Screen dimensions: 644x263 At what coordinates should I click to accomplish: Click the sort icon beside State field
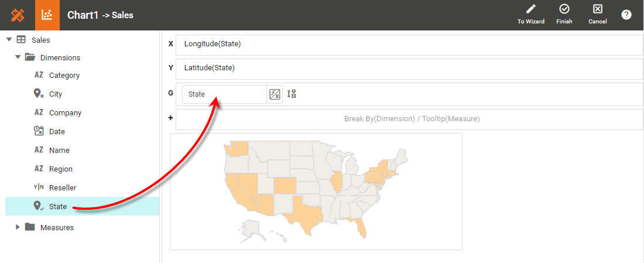click(292, 94)
